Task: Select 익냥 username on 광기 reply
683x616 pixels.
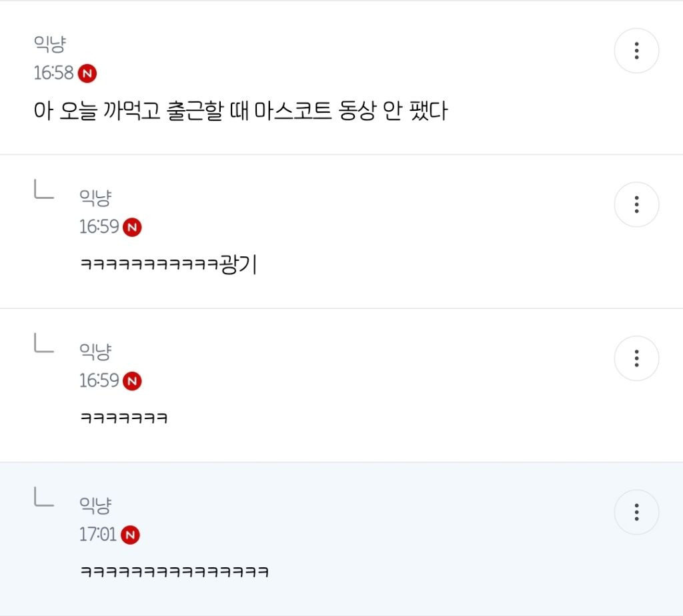Action: click(95, 198)
